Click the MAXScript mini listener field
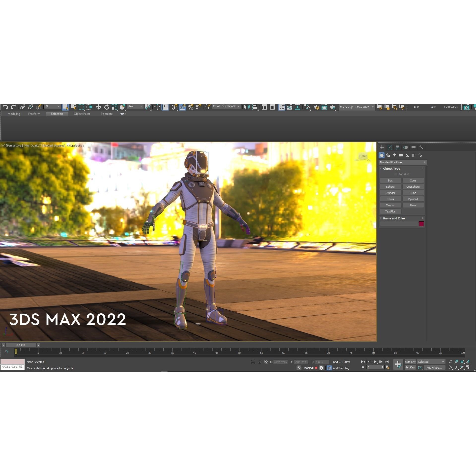 [12, 367]
